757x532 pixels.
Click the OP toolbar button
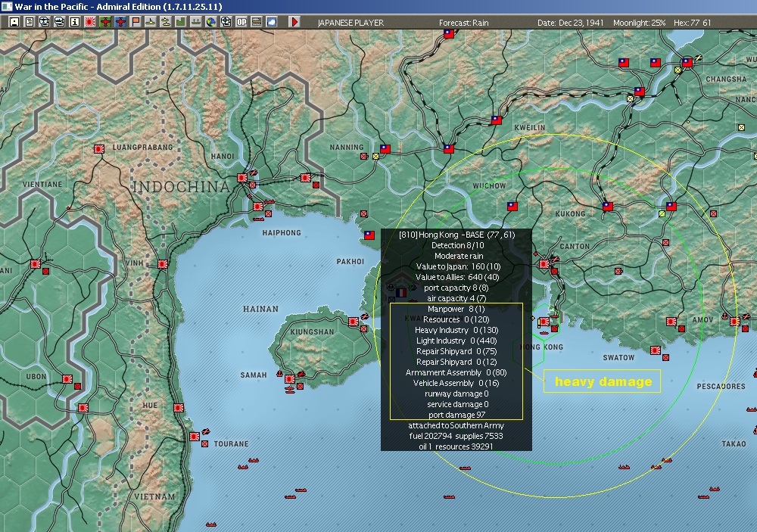pyautogui.click(x=241, y=22)
